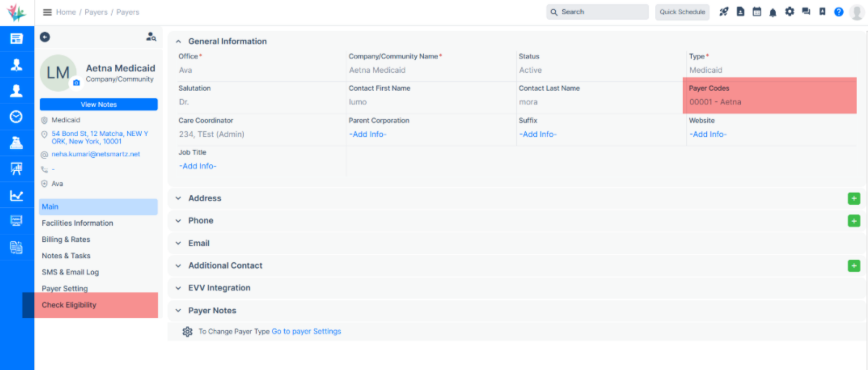Click the camera icon on LM avatar

[76, 82]
